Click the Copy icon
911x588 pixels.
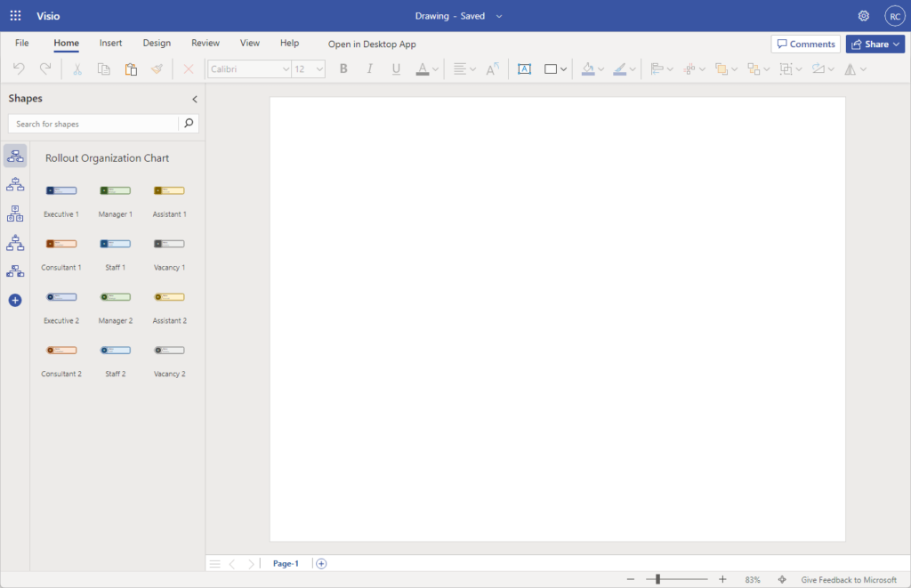(104, 69)
